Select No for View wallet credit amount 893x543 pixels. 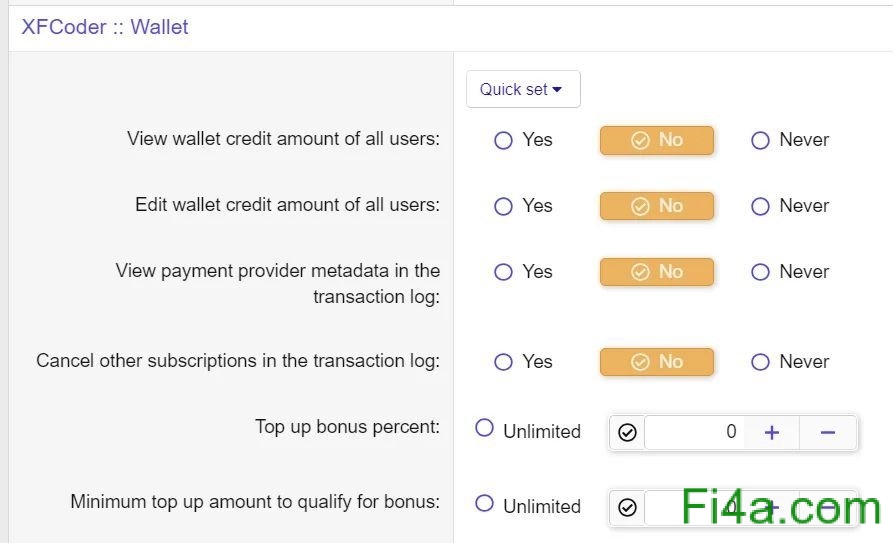click(657, 140)
